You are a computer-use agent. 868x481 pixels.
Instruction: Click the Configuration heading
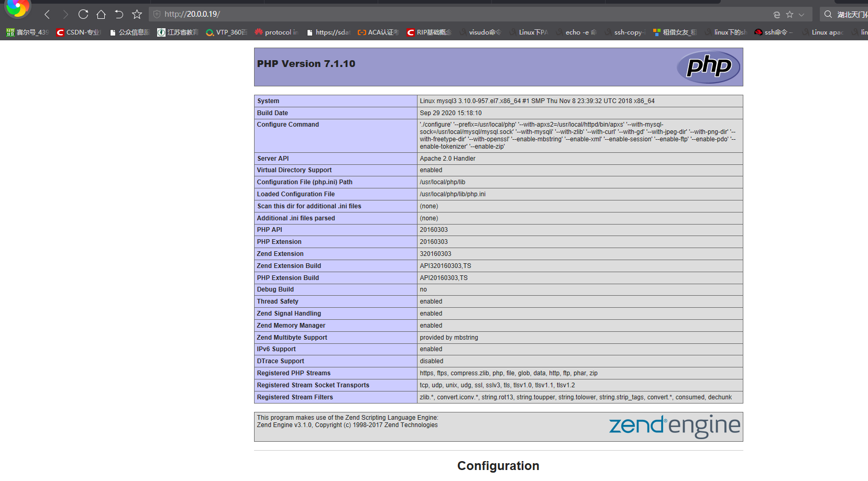498,466
